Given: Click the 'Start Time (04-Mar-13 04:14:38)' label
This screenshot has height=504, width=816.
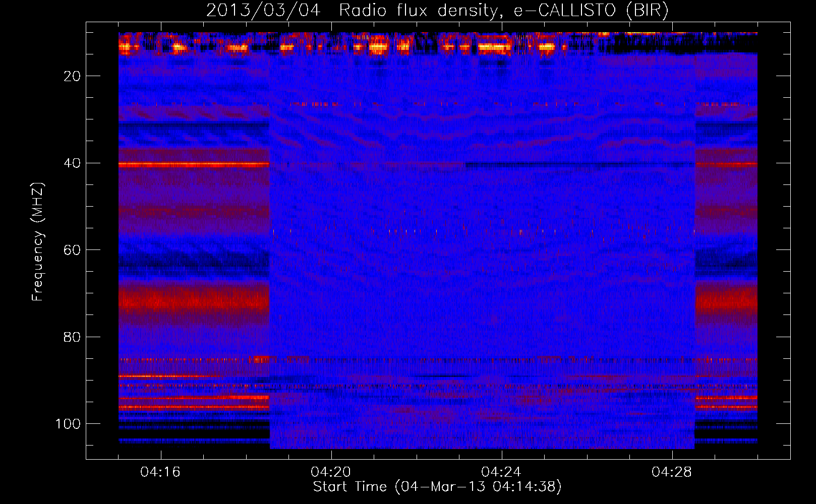Looking at the screenshot, I should (x=437, y=487).
